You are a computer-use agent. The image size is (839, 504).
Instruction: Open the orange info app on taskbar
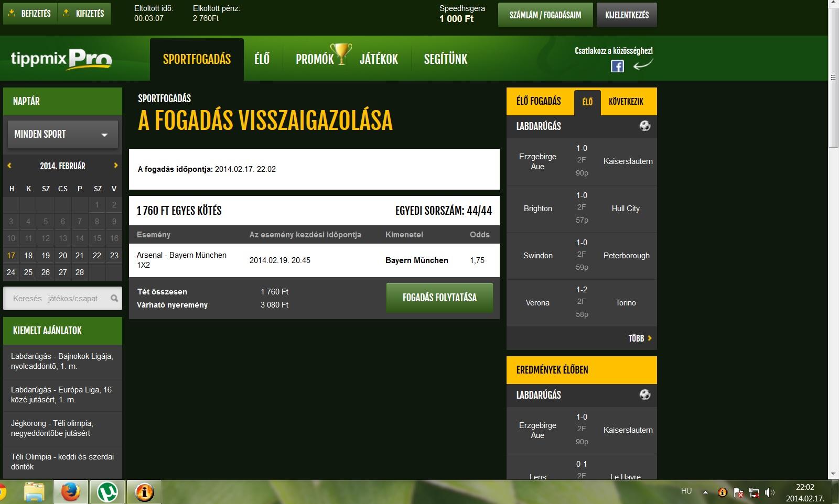coord(144,492)
